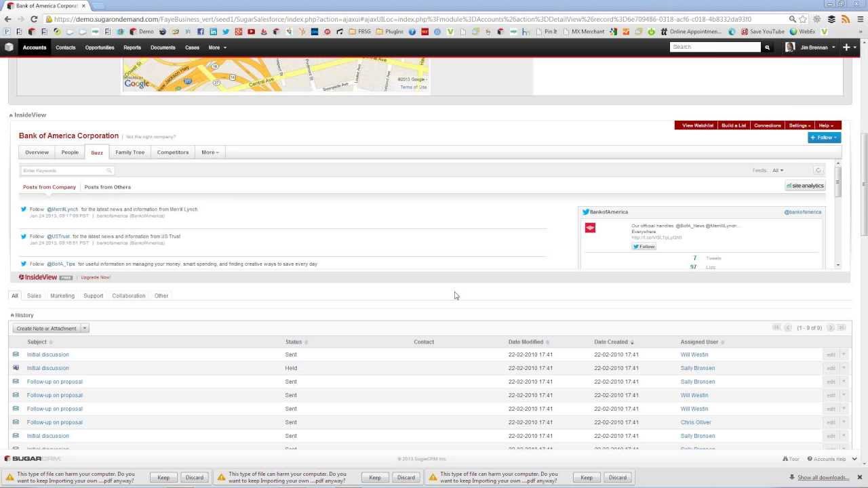Click the Buffer layers extension icon
Viewport: 868px width, 488px height.
[x=831, y=20]
